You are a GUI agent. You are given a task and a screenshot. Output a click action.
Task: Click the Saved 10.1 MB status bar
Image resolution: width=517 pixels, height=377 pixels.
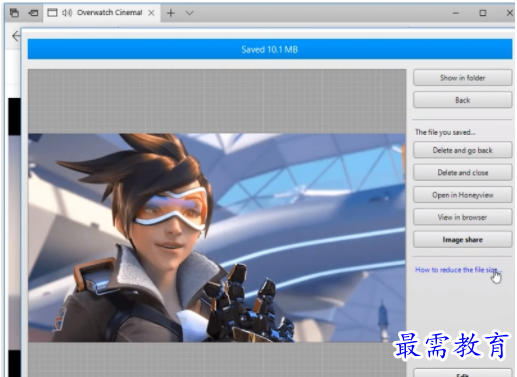[270, 49]
